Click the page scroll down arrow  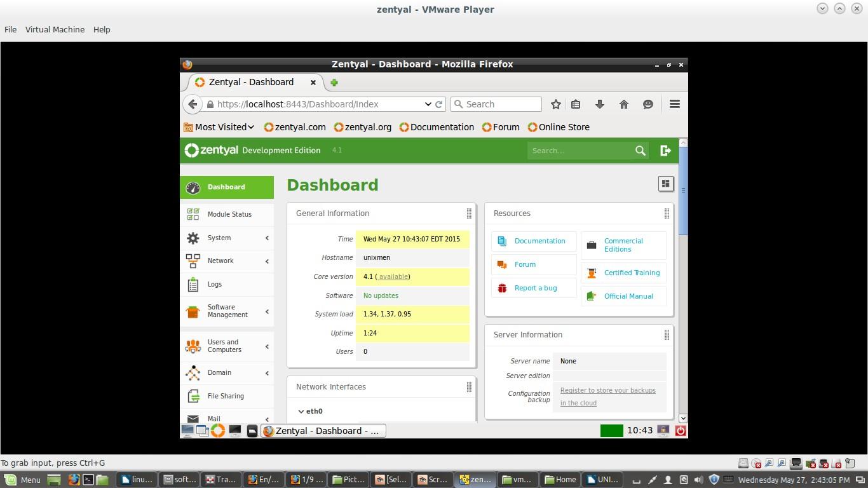pos(683,418)
